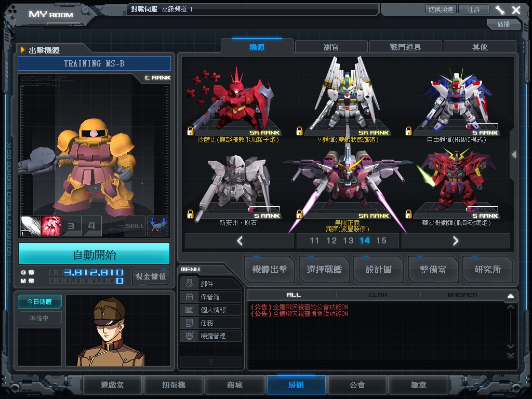
Task: Open settings with the wrench icon
Action: coord(500,10)
